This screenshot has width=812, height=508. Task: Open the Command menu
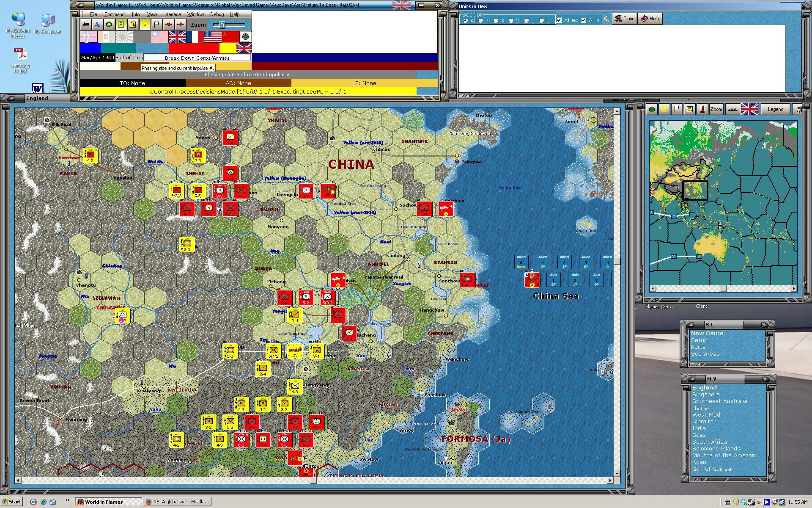point(114,14)
